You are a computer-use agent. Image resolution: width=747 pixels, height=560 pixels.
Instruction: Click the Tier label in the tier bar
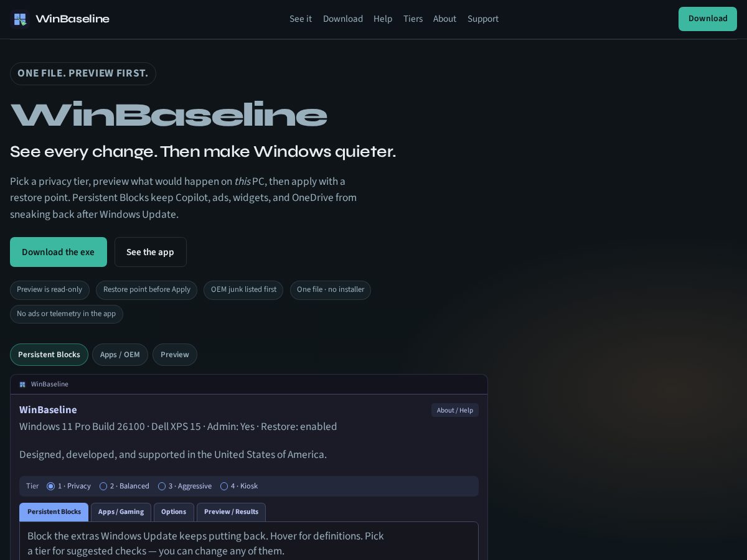32,486
